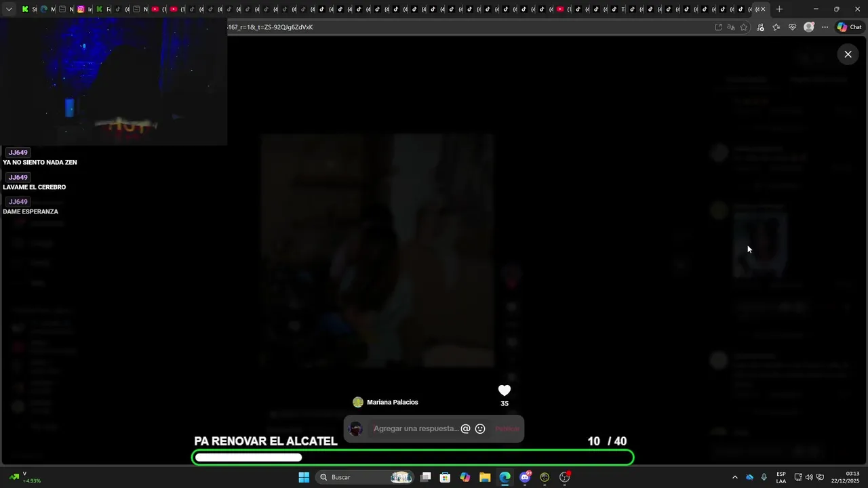The image size is (868, 488).
Task: Open the Copilot Chat button
Action: coord(849,27)
